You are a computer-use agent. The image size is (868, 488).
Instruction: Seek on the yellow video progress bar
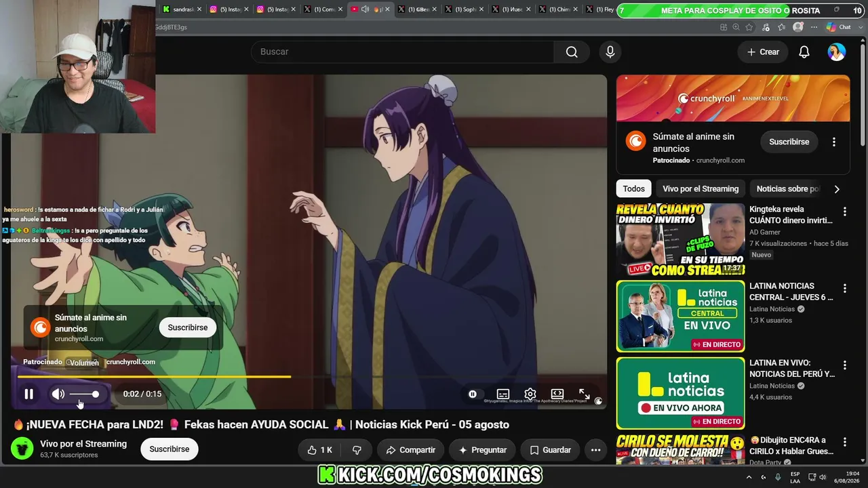click(x=309, y=376)
